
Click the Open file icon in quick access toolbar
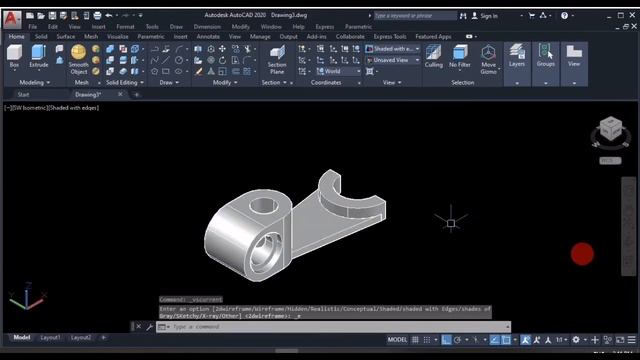click(41, 16)
